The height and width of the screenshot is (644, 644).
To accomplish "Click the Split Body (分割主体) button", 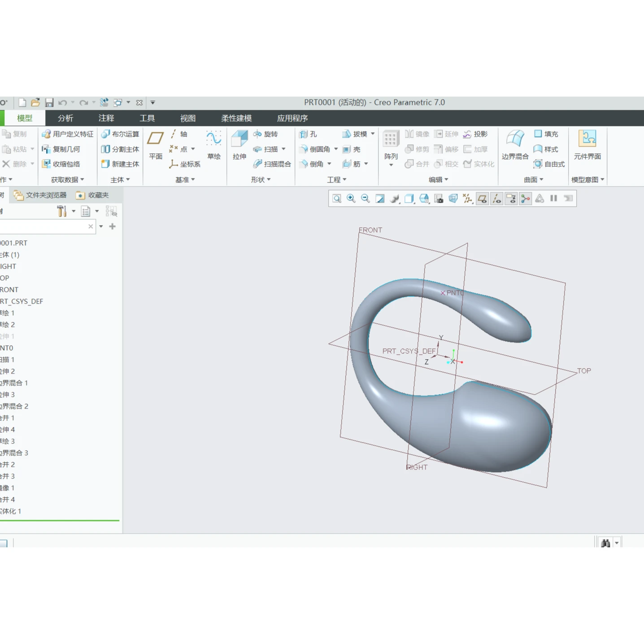I will tap(120, 149).
